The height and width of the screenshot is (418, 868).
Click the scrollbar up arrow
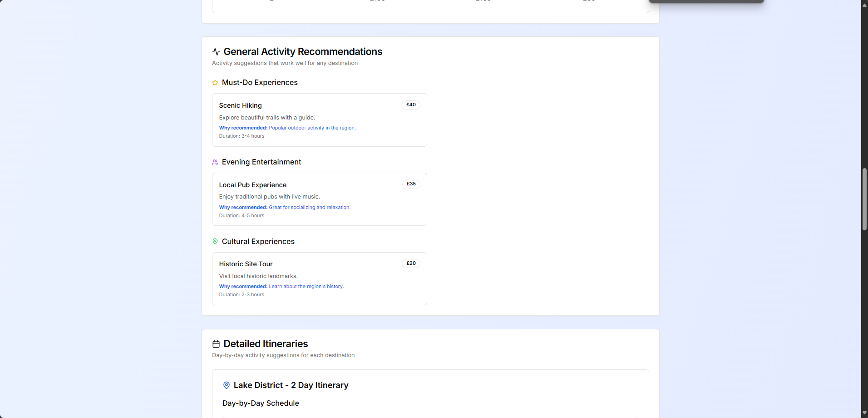coord(864,5)
